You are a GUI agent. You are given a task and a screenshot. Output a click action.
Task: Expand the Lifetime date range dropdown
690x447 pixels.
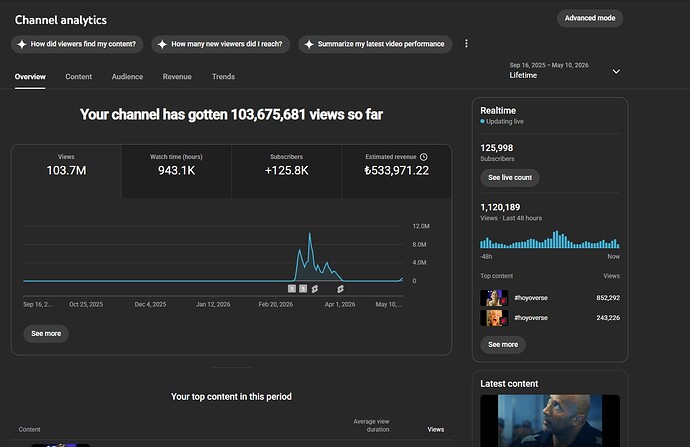pyautogui.click(x=616, y=71)
